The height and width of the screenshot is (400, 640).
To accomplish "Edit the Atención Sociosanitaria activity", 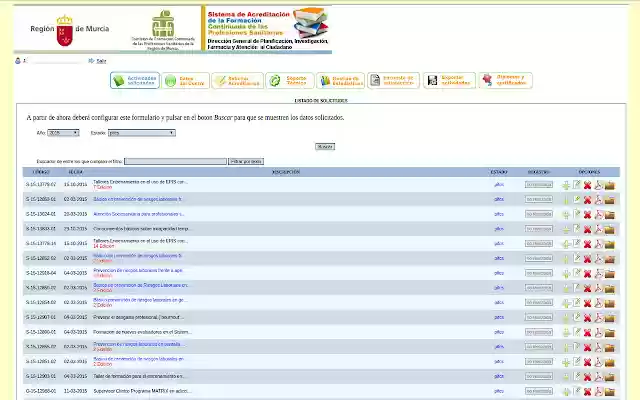I will click(576, 214).
